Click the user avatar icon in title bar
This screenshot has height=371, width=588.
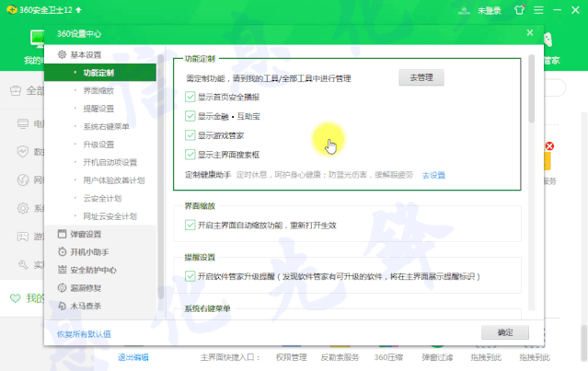tap(464, 10)
